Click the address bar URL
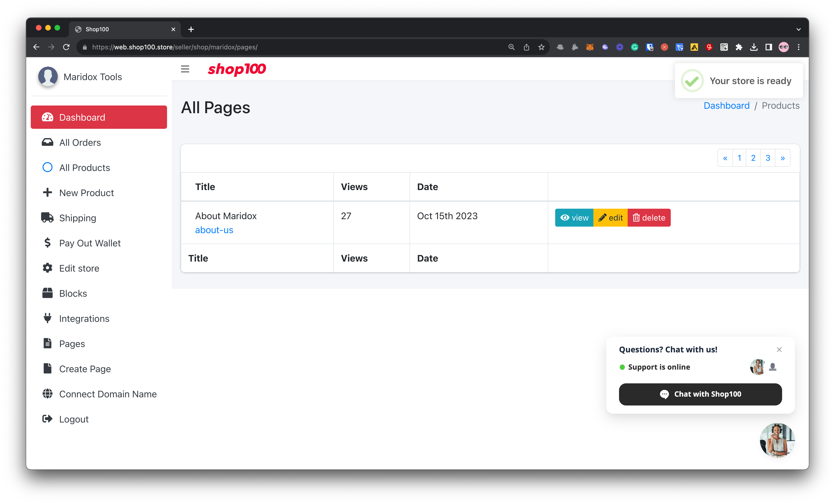 tap(175, 47)
